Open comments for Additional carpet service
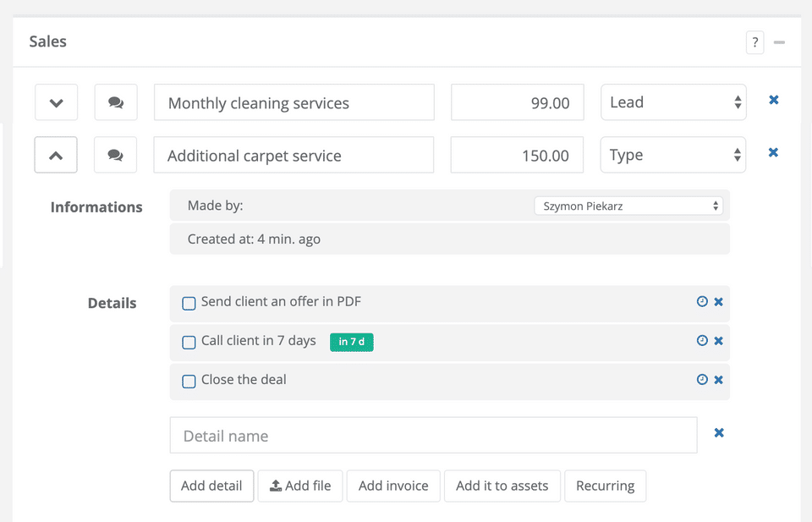 [x=116, y=156]
